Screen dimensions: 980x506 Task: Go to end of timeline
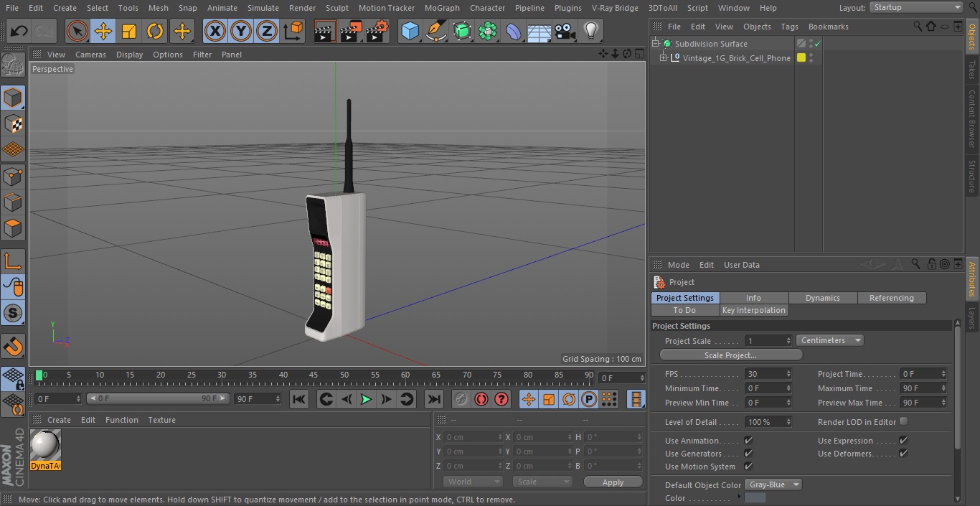tap(433, 399)
